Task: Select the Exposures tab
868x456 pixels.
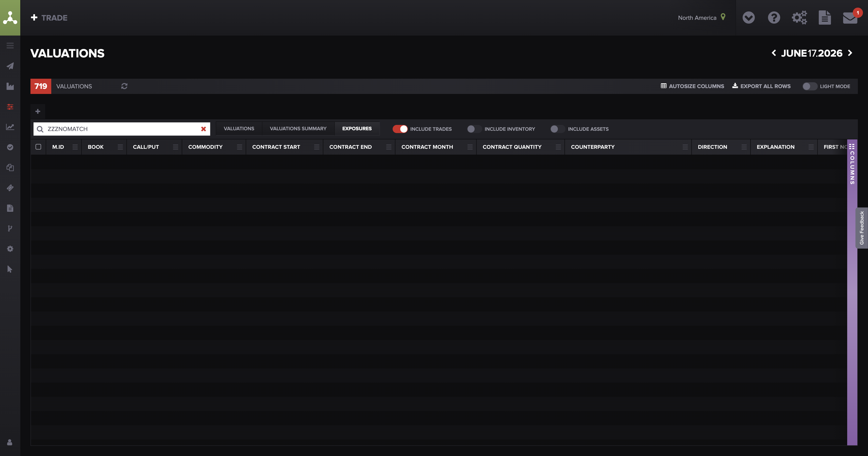Action: [x=357, y=128]
